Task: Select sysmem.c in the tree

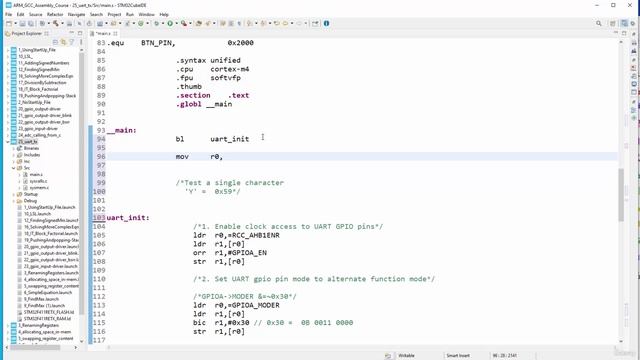Action: click(x=39, y=187)
